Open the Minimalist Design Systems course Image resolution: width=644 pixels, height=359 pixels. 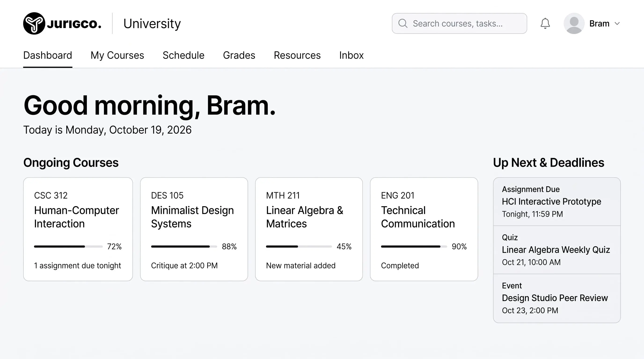click(194, 229)
